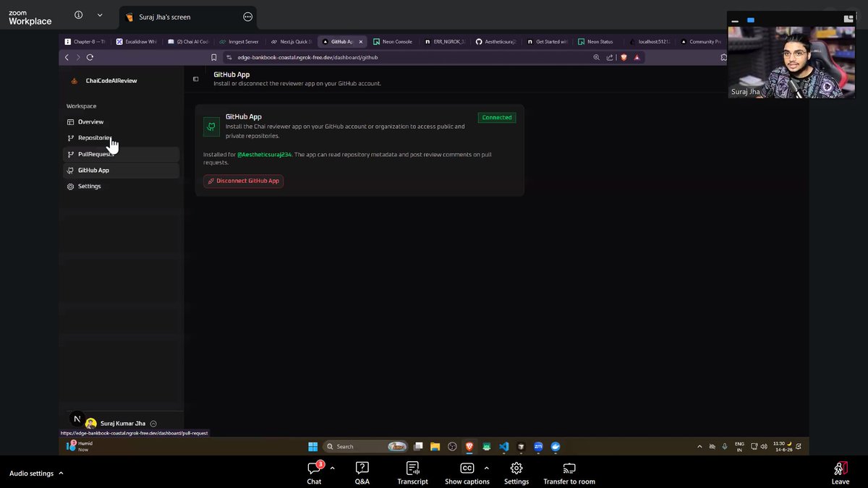Screen dimensions: 868x488
Task: Click the zoom magnifier in address bar
Action: 596,57
